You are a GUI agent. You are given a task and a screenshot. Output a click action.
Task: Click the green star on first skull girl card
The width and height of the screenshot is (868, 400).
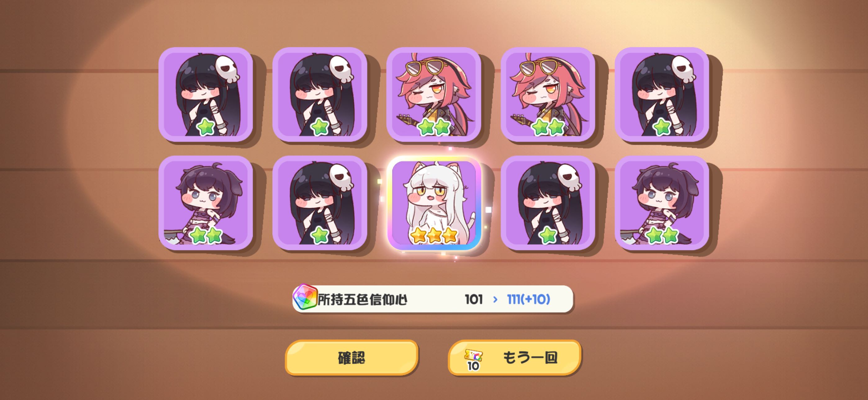tap(206, 127)
